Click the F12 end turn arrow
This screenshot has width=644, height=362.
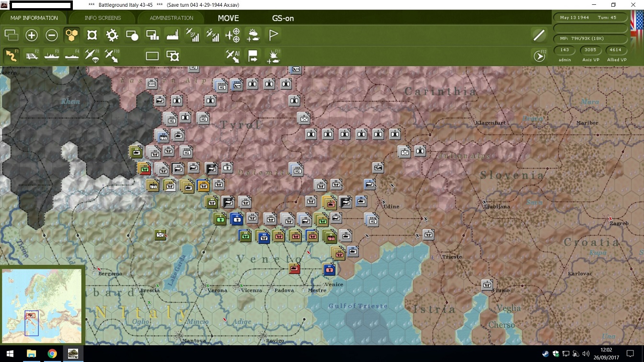point(540,56)
